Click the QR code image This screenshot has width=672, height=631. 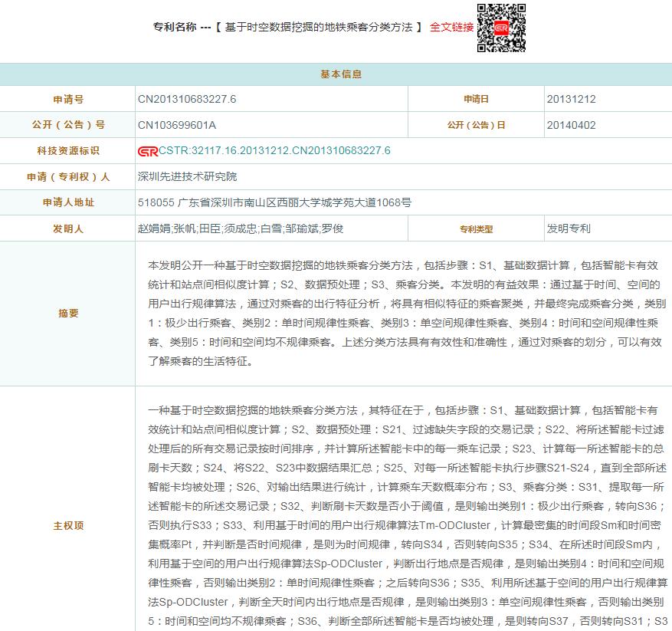[x=501, y=28]
